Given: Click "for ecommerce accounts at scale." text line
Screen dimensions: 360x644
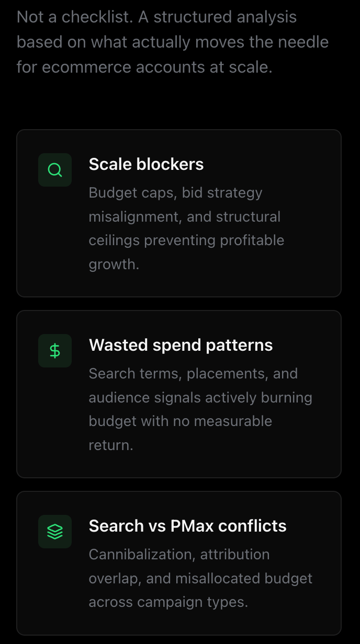Looking at the screenshot, I should pos(144,67).
